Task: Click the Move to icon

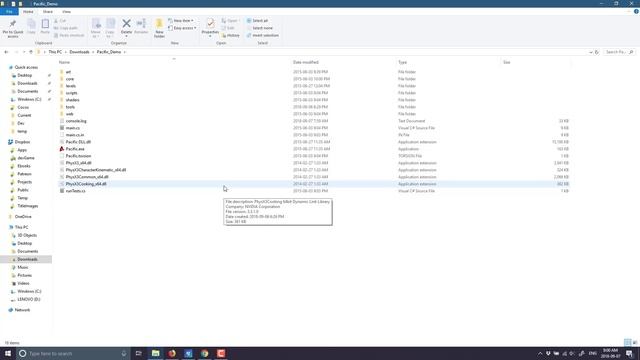Action: pos(96,24)
